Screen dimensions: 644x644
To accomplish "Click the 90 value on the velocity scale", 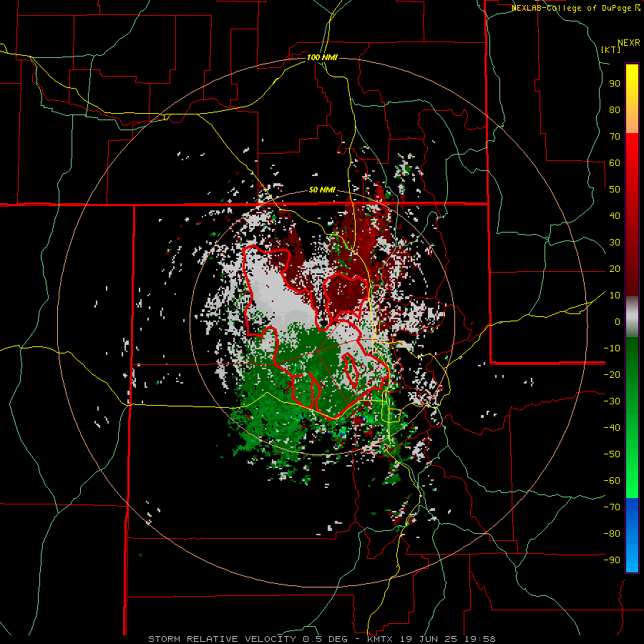I will [x=615, y=84].
